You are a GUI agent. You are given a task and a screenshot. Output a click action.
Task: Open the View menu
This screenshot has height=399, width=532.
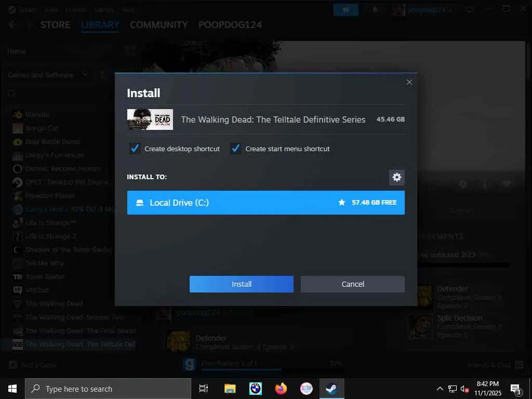click(51, 9)
